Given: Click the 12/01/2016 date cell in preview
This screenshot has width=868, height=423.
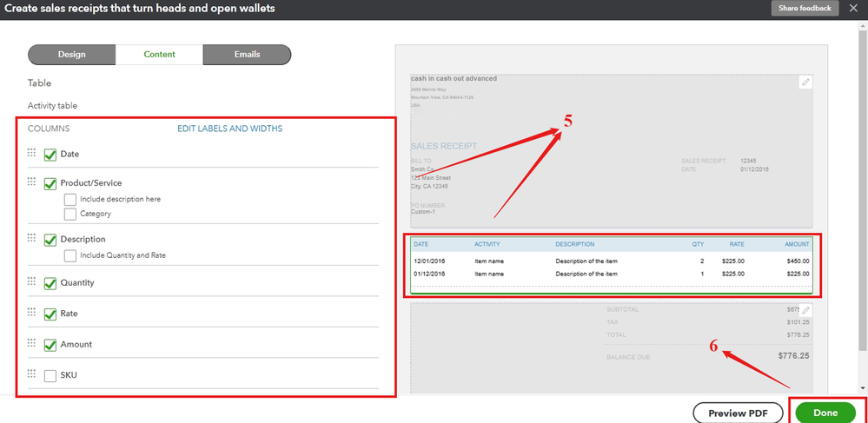Looking at the screenshot, I should coord(429,261).
